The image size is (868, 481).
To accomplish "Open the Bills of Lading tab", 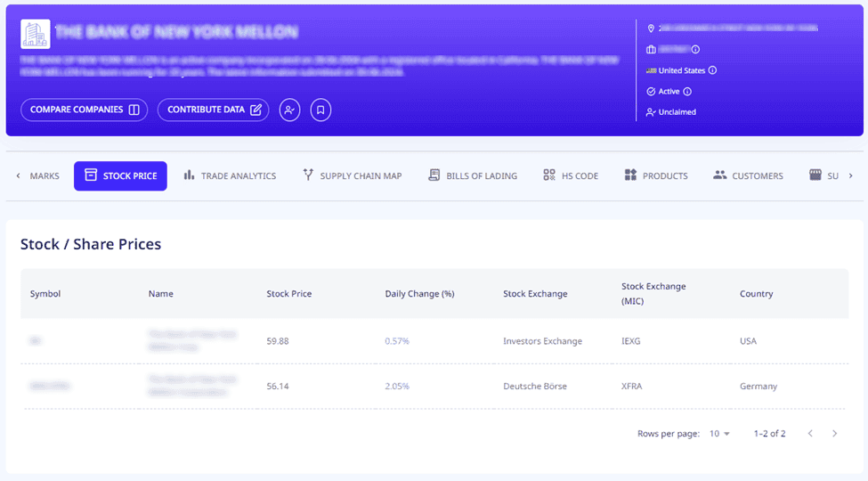I will click(473, 175).
